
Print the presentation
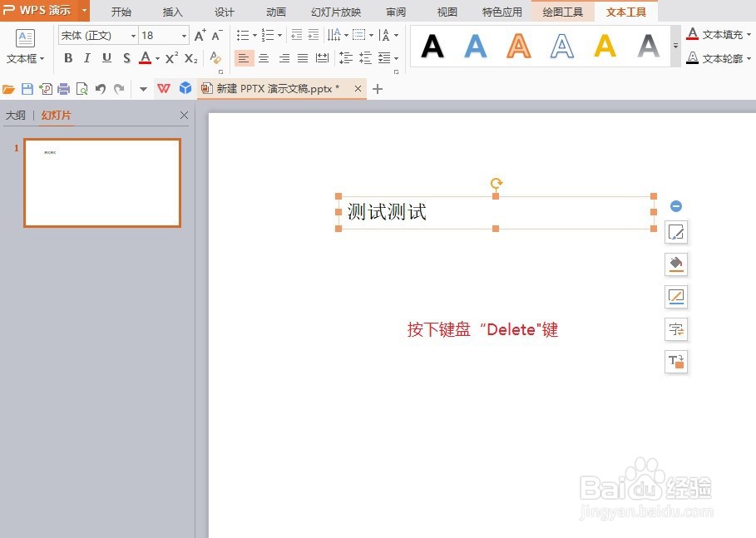[x=64, y=89]
